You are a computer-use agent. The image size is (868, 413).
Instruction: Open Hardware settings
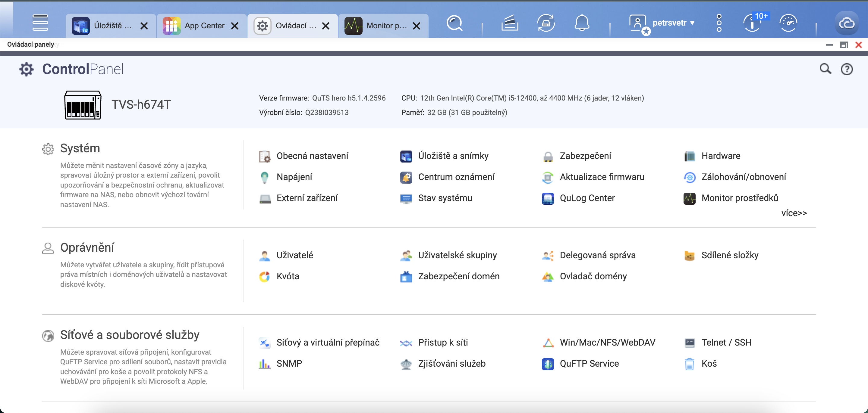tap(720, 156)
